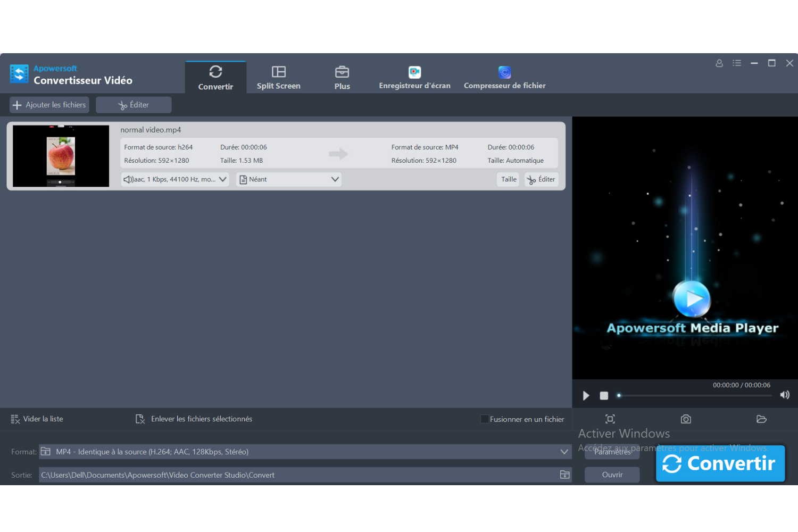Click the large play orb in preview
Image resolution: width=798 pixels, height=532 pixels.
(x=692, y=298)
